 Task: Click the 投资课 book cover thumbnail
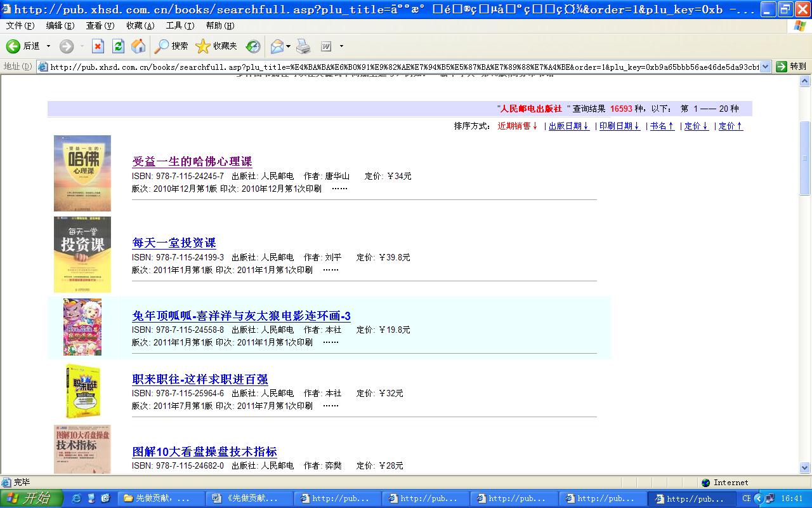pos(82,254)
